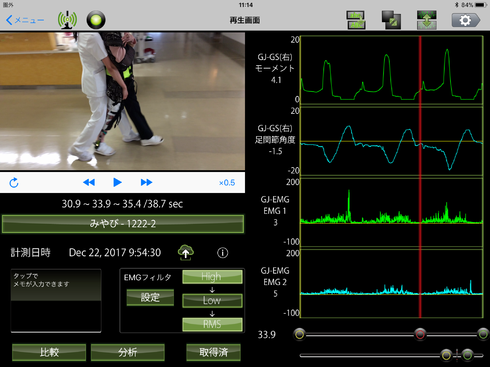Screen dimensions: 490x367
Task: Tap the 11:14 clock in status bar
Action: 246,5
